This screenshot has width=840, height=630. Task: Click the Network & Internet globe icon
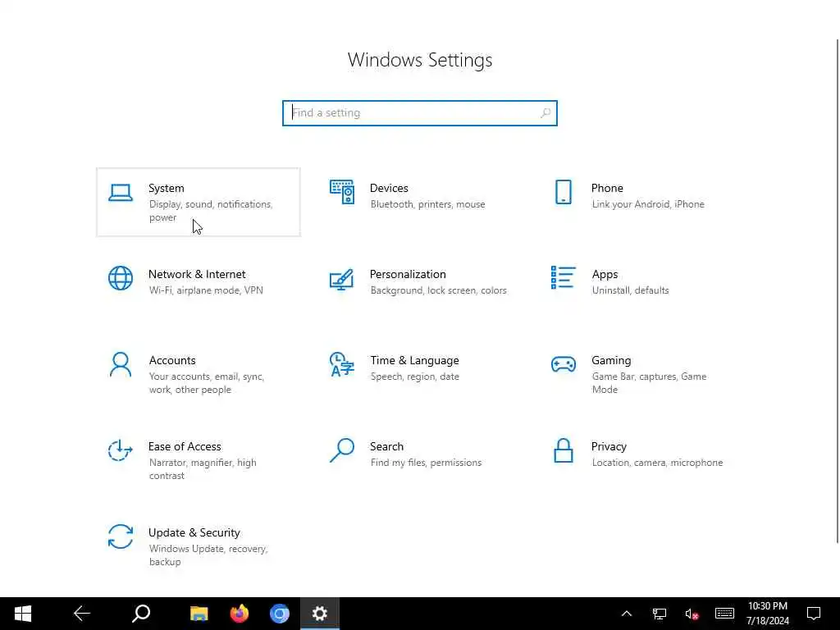pos(121,278)
